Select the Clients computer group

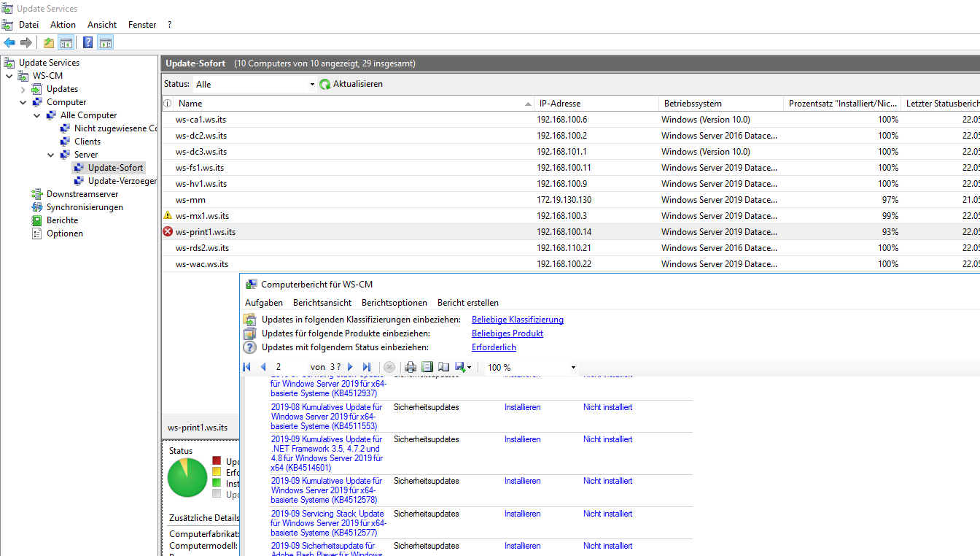(87, 142)
